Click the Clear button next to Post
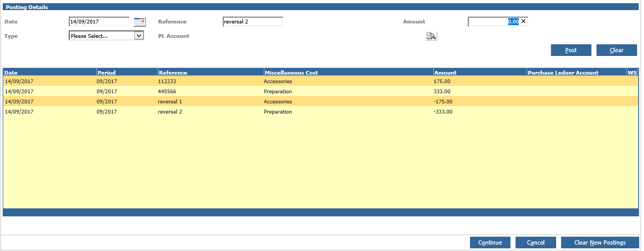This screenshot has height=251, width=644. pyautogui.click(x=617, y=50)
